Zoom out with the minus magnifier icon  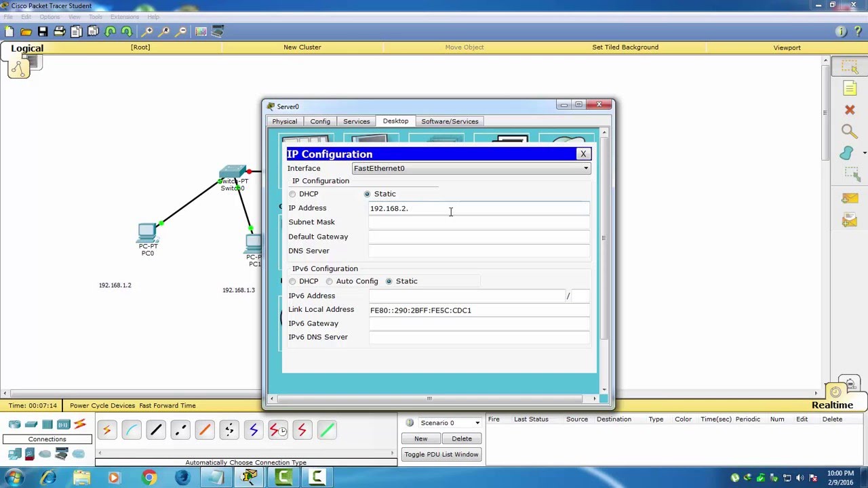pyautogui.click(x=181, y=31)
